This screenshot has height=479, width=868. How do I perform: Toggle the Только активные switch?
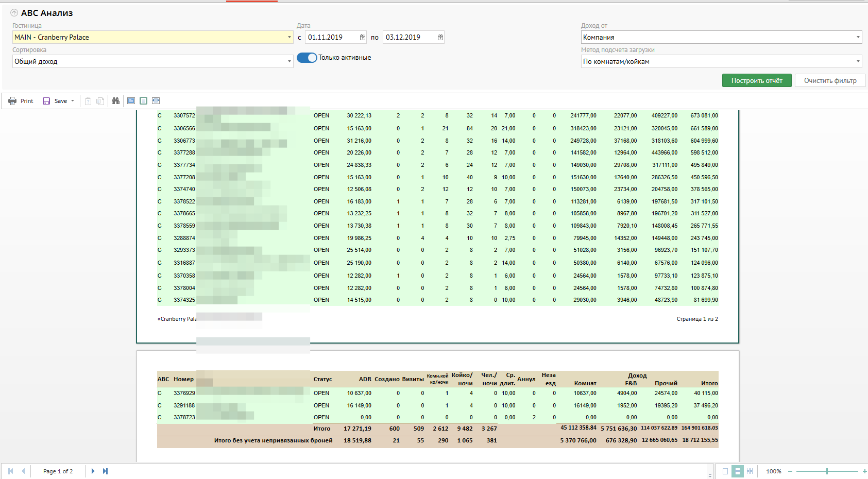point(307,58)
